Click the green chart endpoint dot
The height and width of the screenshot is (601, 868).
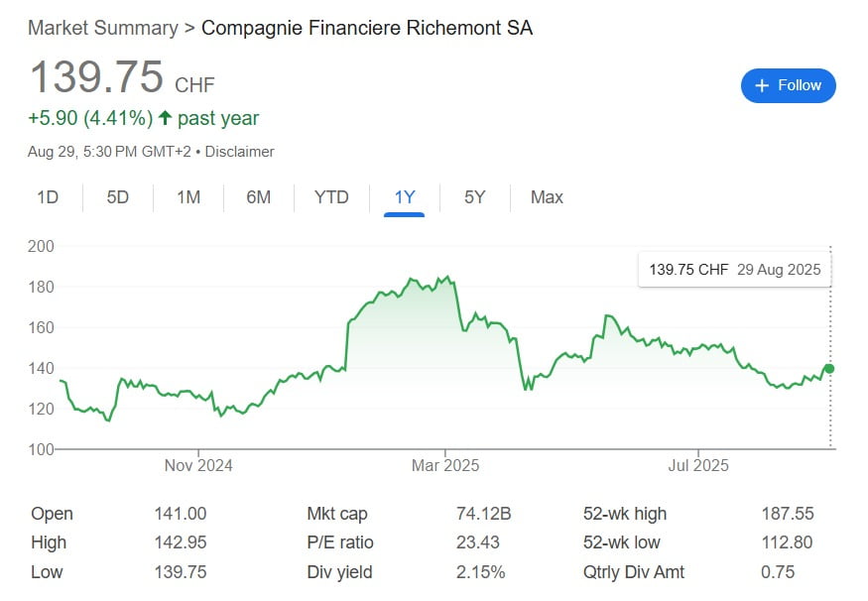point(829,369)
